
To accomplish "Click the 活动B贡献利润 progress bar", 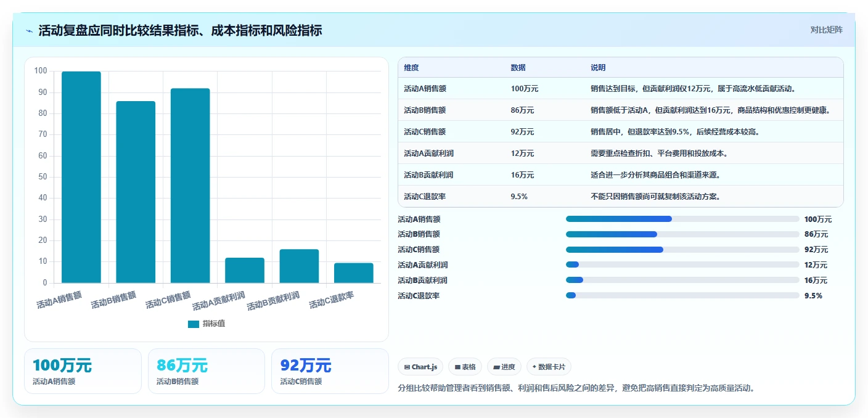I will (682, 280).
